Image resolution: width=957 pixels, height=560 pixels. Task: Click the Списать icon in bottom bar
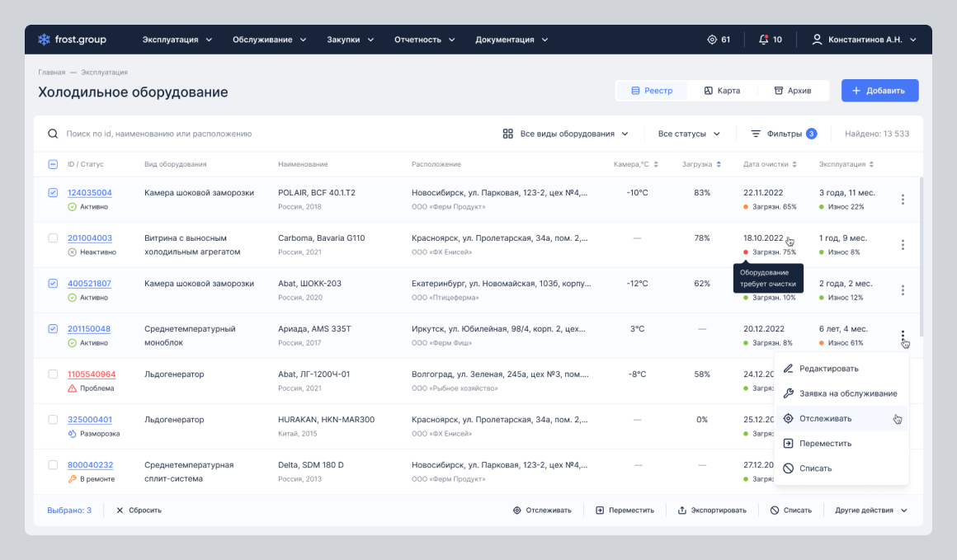[775, 511]
